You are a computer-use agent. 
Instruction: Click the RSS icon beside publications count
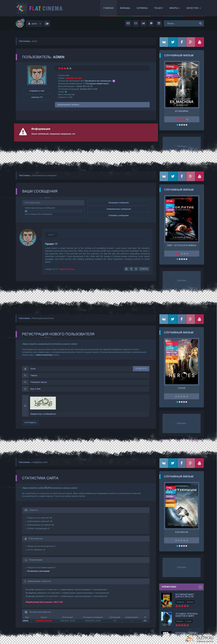pos(114,81)
